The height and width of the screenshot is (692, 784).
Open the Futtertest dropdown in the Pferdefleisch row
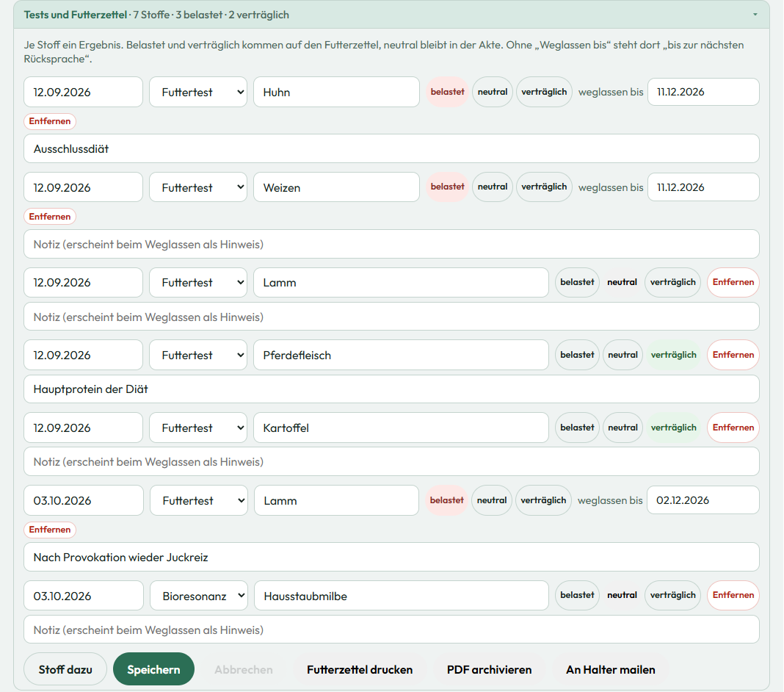point(198,356)
